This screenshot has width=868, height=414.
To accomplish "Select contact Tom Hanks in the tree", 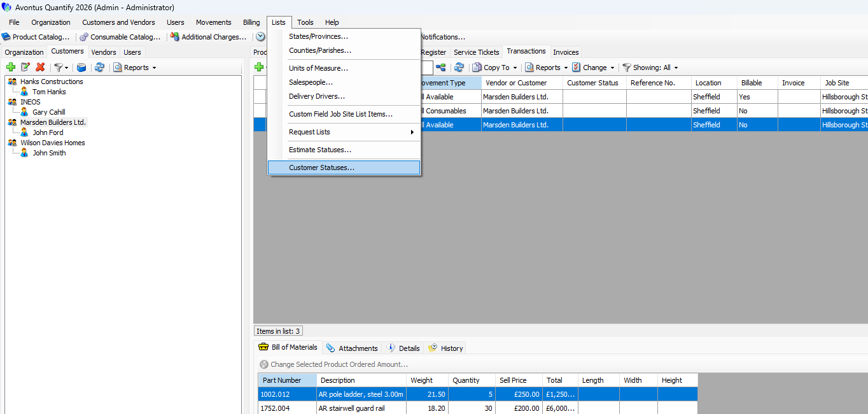I will pyautogui.click(x=49, y=92).
